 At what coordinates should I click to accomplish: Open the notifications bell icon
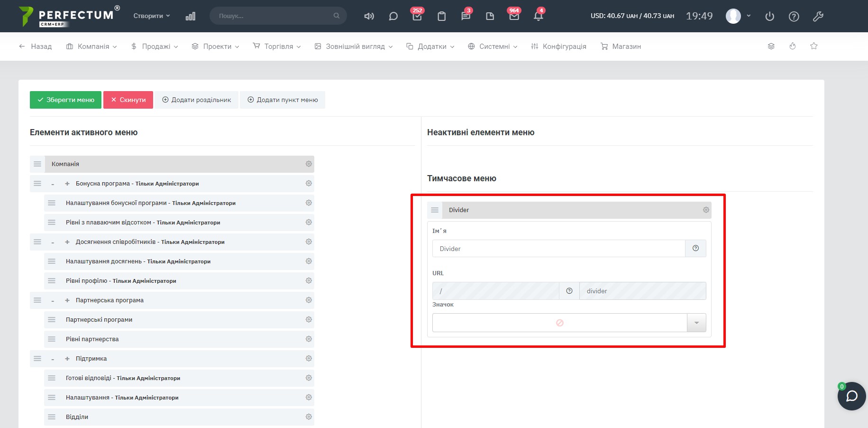tap(538, 16)
